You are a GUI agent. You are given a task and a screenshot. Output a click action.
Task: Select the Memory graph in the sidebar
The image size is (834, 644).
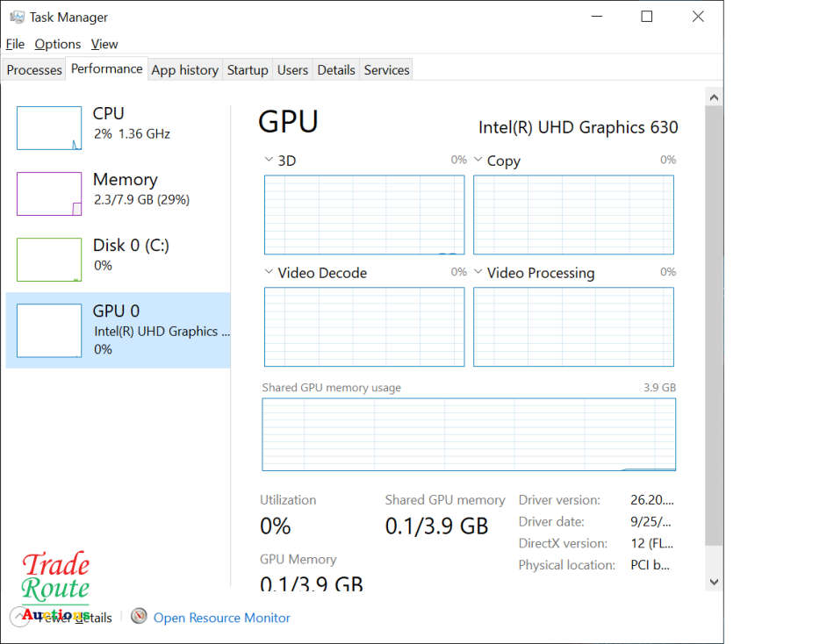48,193
